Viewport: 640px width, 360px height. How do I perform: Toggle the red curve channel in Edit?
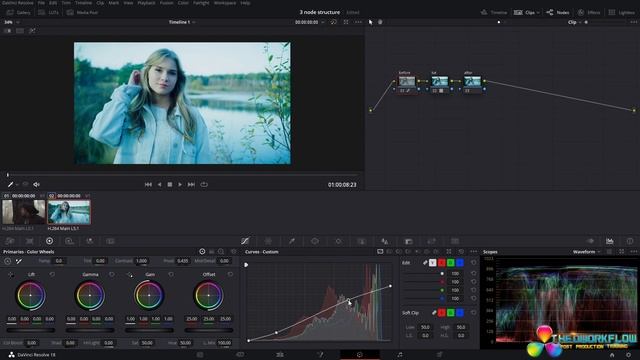[442, 263]
